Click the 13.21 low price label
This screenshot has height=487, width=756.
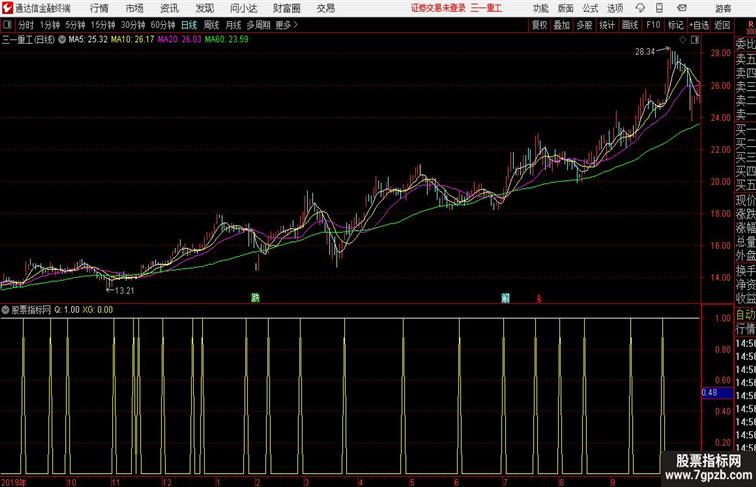(x=124, y=291)
